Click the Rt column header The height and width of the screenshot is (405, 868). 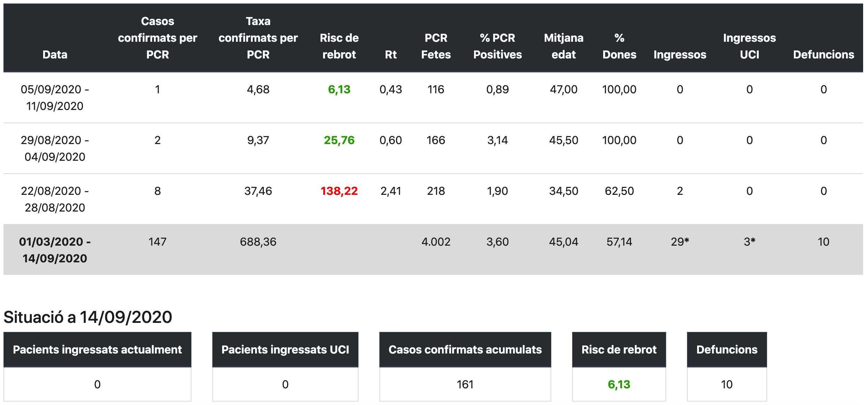click(390, 55)
